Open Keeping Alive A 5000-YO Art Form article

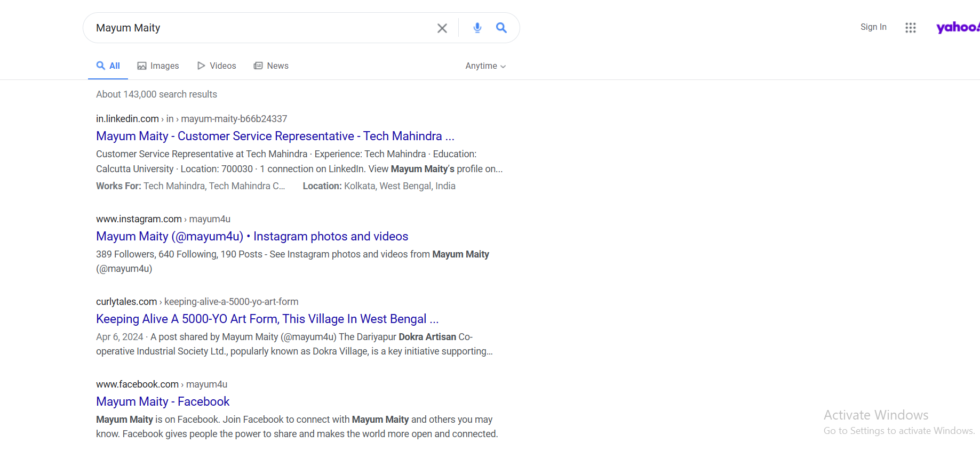(267, 319)
